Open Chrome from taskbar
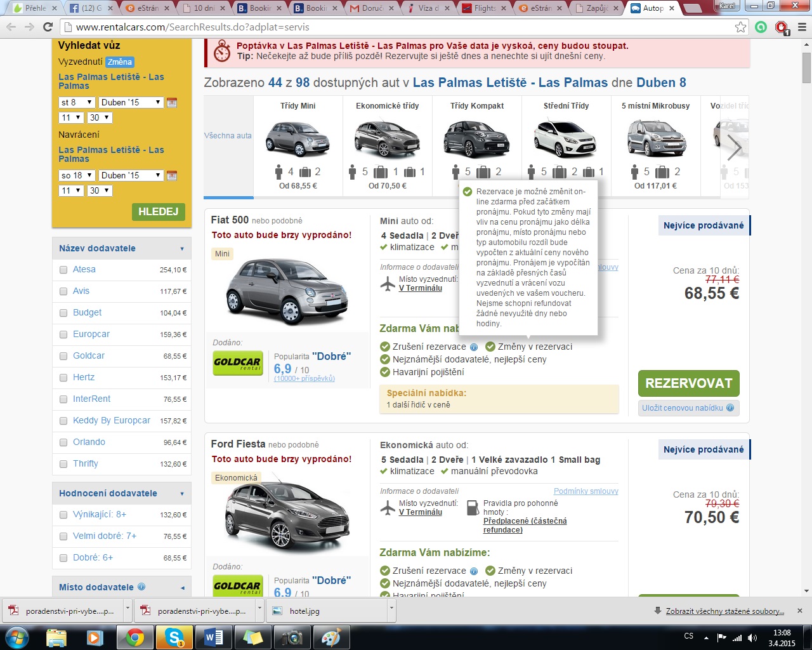The image size is (812, 650). pyautogui.click(x=134, y=637)
